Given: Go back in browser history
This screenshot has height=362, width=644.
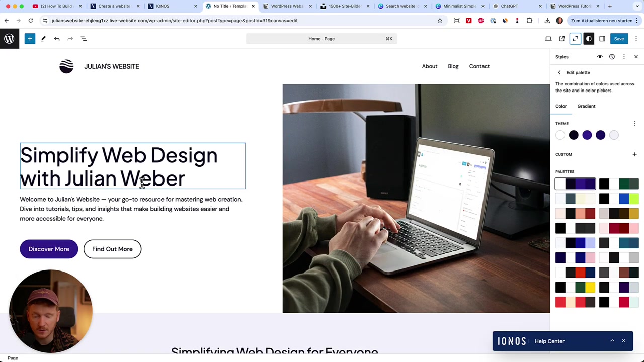Looking at the screenshot, I should [7, 21].
